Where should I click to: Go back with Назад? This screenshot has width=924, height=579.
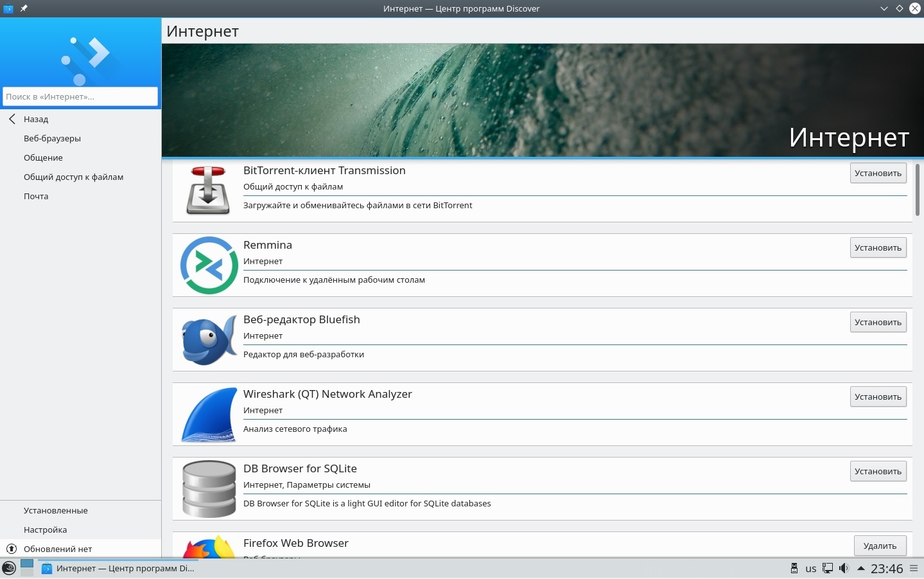coord(81,119)
